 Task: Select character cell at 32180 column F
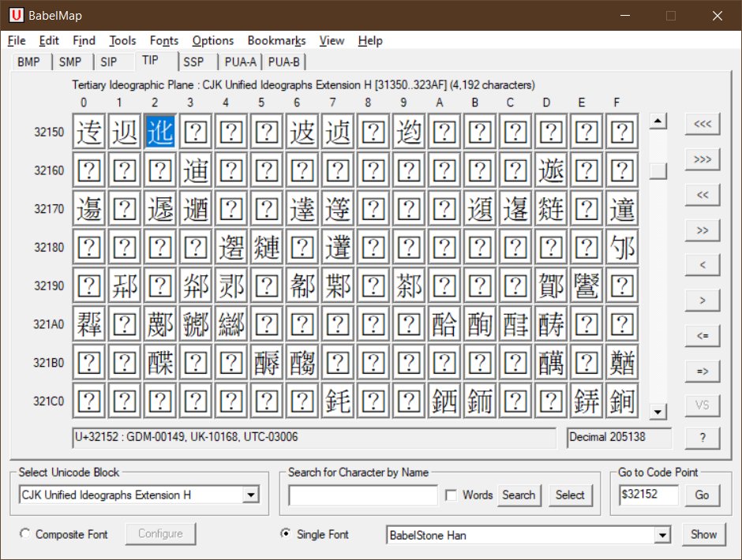tap(622, 248)
